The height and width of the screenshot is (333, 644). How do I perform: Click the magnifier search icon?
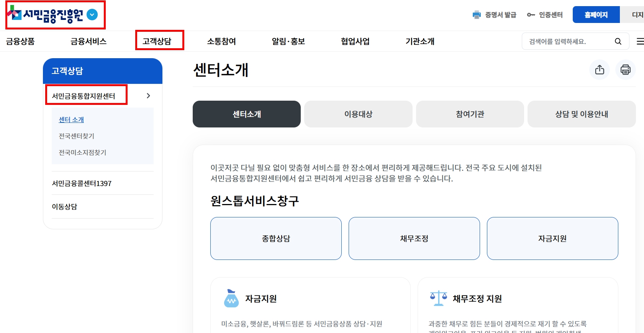[x=618, y=41]
